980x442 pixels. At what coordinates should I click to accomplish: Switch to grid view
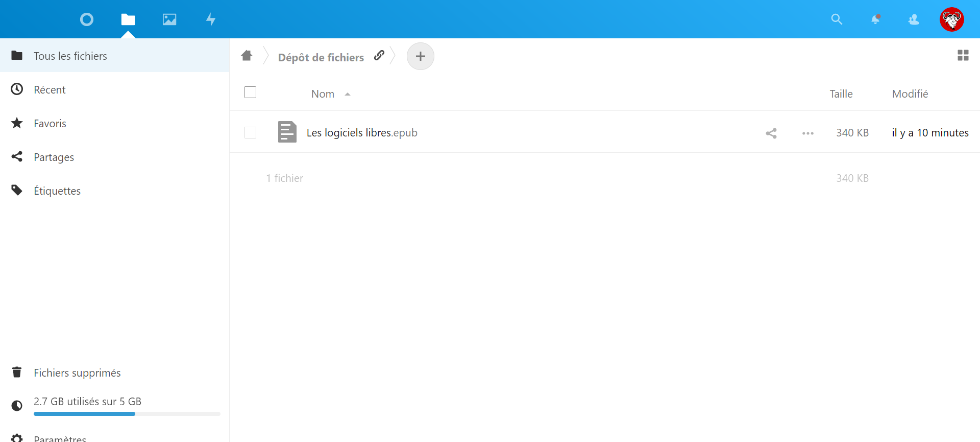[963, 55]
